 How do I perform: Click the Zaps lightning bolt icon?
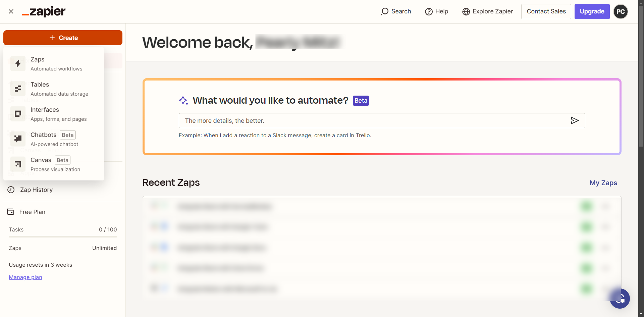[x=18, y=63]
